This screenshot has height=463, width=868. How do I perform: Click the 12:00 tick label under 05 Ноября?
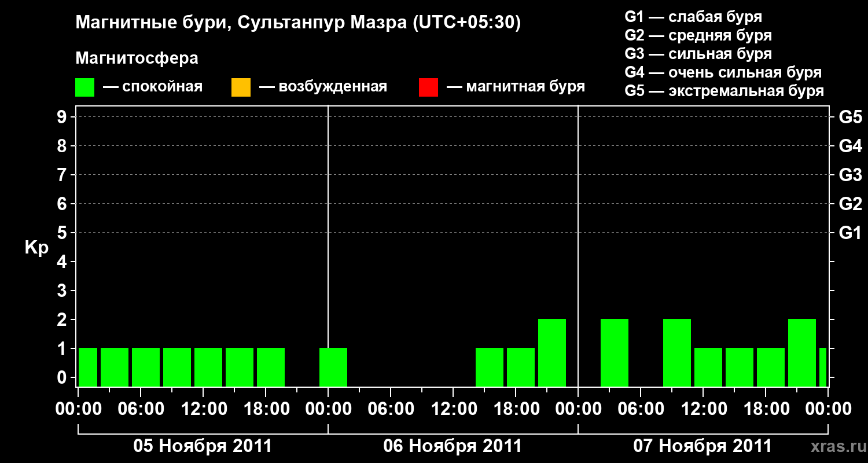click(x=203, y=409)
